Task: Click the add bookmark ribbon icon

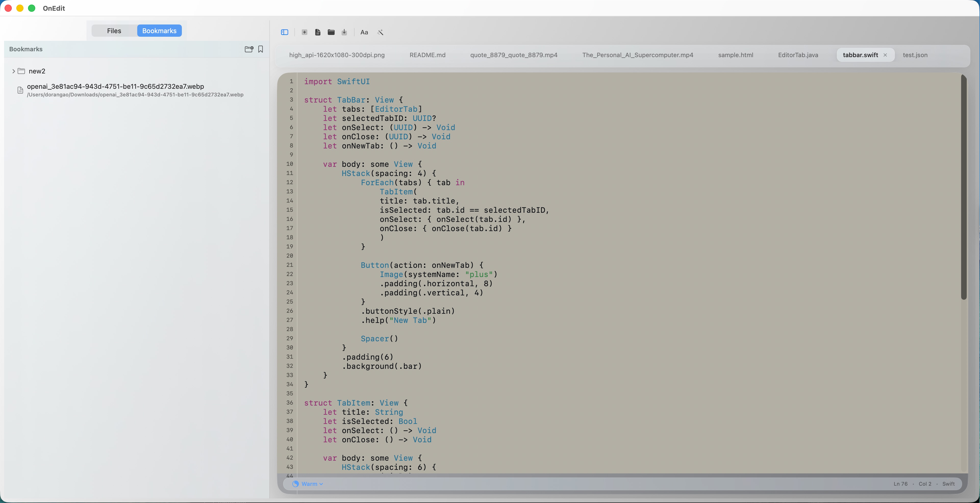Action: coord(261,49)
